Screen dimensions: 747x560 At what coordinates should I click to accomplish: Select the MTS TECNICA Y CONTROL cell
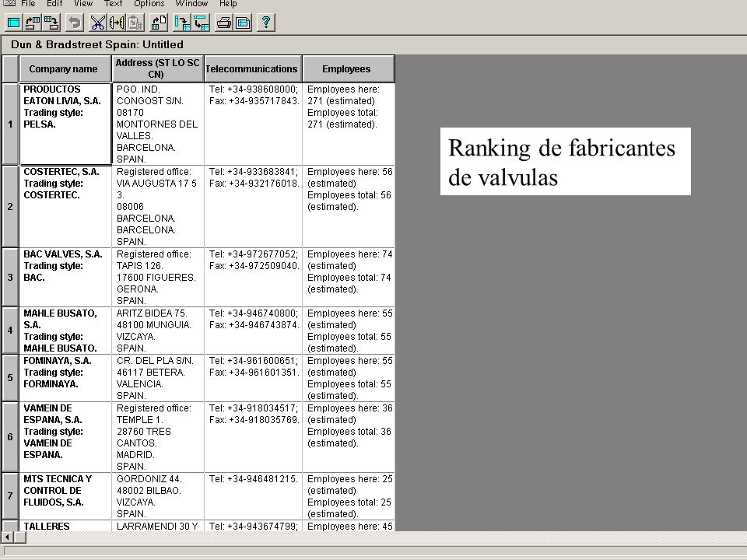pos(65,495)
